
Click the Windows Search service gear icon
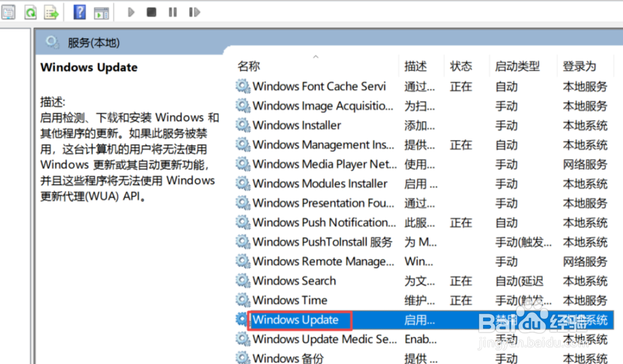pos(243,280)
